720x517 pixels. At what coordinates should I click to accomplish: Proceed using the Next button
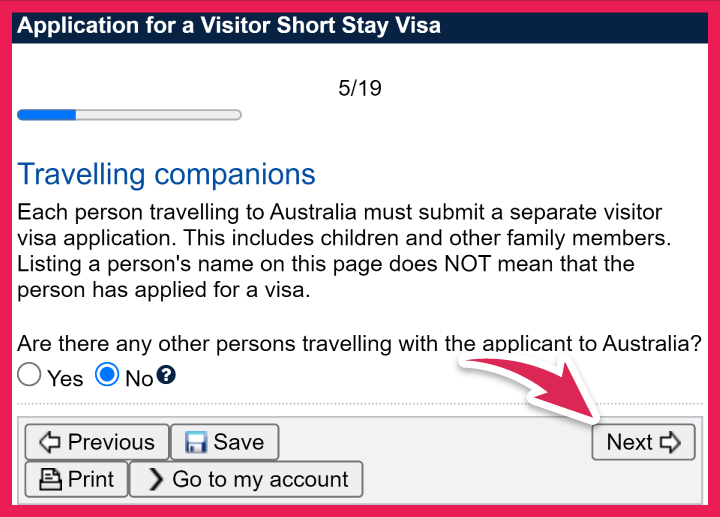coord(642,442)
